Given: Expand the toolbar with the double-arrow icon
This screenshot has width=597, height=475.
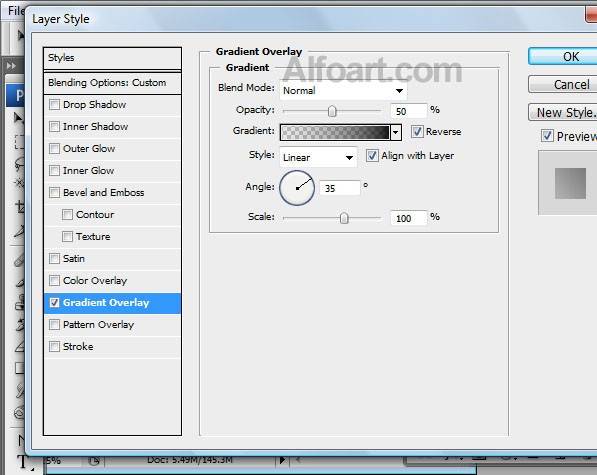Looking at the screenshot, I should [11, 66].
